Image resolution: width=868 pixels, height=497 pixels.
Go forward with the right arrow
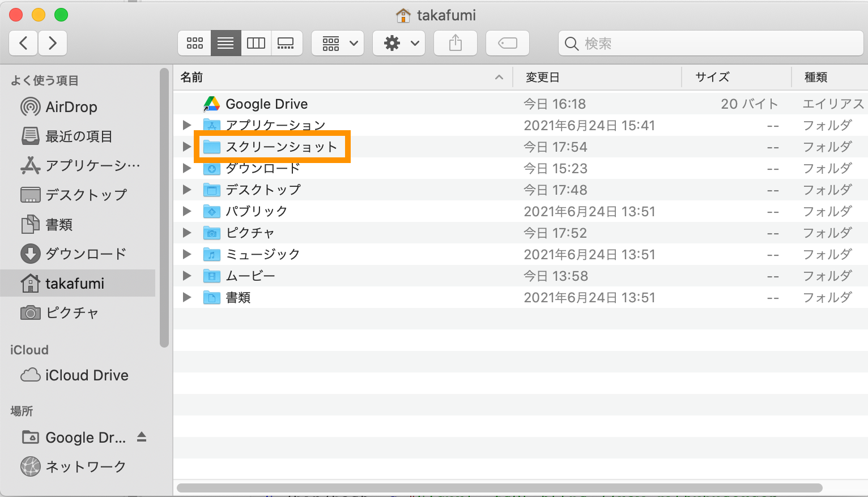tap(53, 43)
